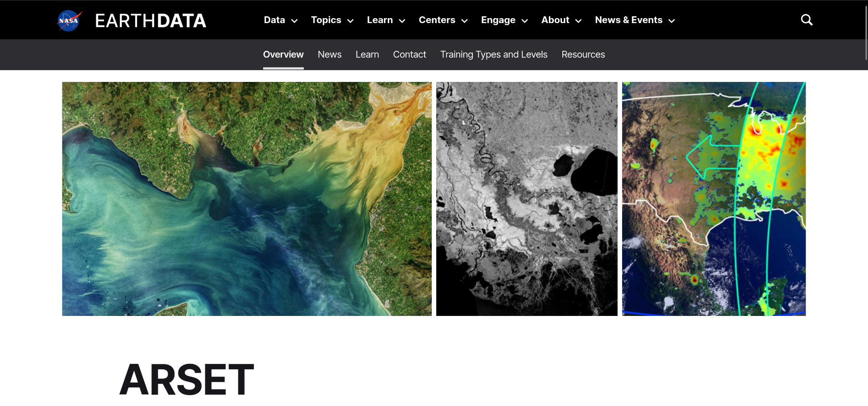
Task: Open the search magnifier icon
Action: pos(807,20)
